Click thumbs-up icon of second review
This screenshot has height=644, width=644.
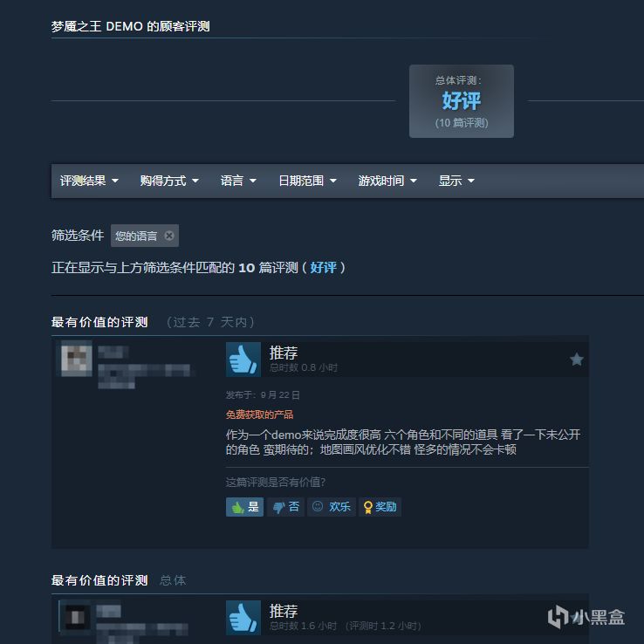point(243,618)
